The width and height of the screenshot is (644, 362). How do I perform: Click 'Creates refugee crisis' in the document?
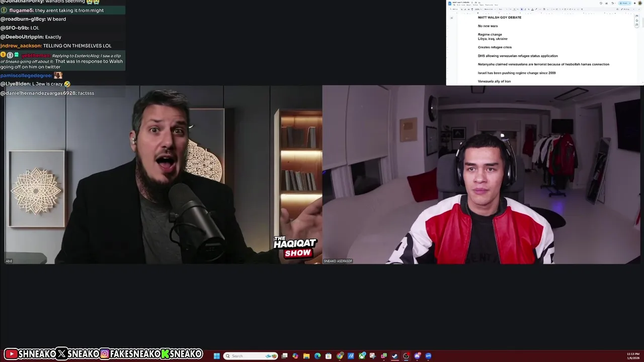click(495, 47)
